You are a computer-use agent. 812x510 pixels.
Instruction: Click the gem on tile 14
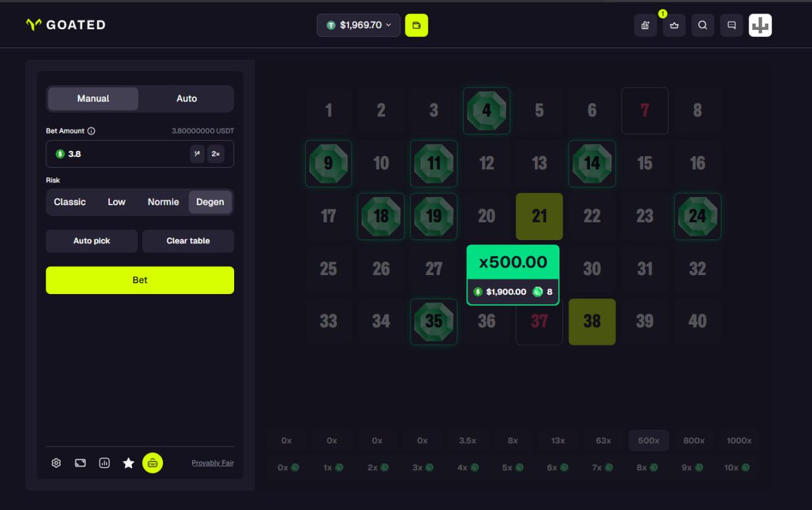[x=592, y=163]
